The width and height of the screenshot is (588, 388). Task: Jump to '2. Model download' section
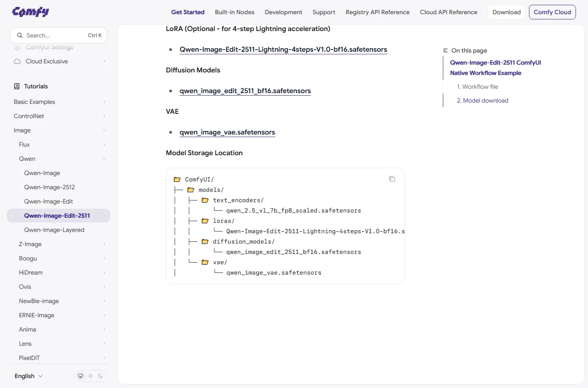(x=482, y=100)
